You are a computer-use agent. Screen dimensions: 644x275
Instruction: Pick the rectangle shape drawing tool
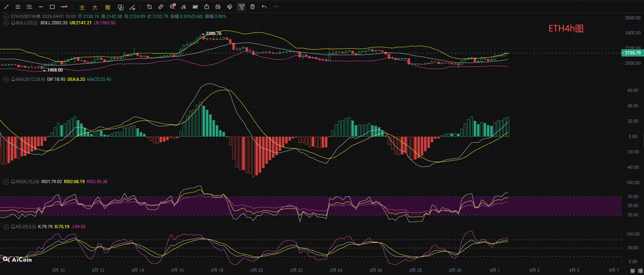pos(52,7)
